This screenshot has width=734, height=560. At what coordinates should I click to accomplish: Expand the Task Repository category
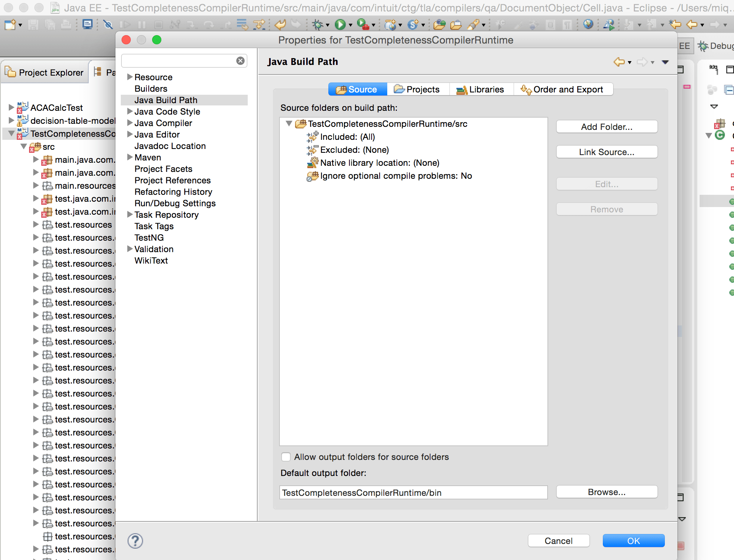(130, 215)
